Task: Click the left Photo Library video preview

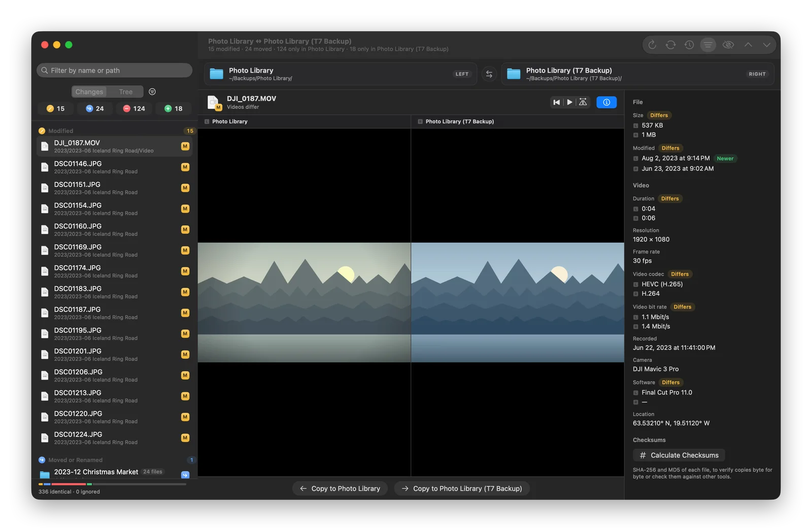Action: pos(304,303)
